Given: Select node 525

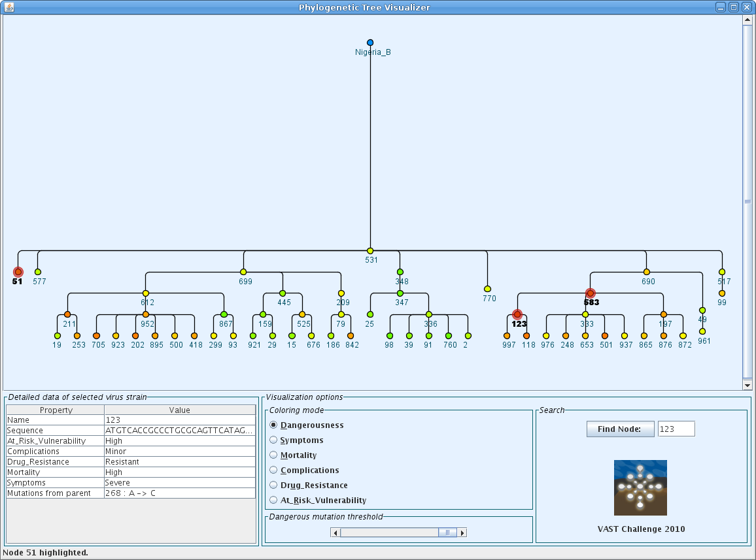Looking at the screenshot, I should [302, 315].
